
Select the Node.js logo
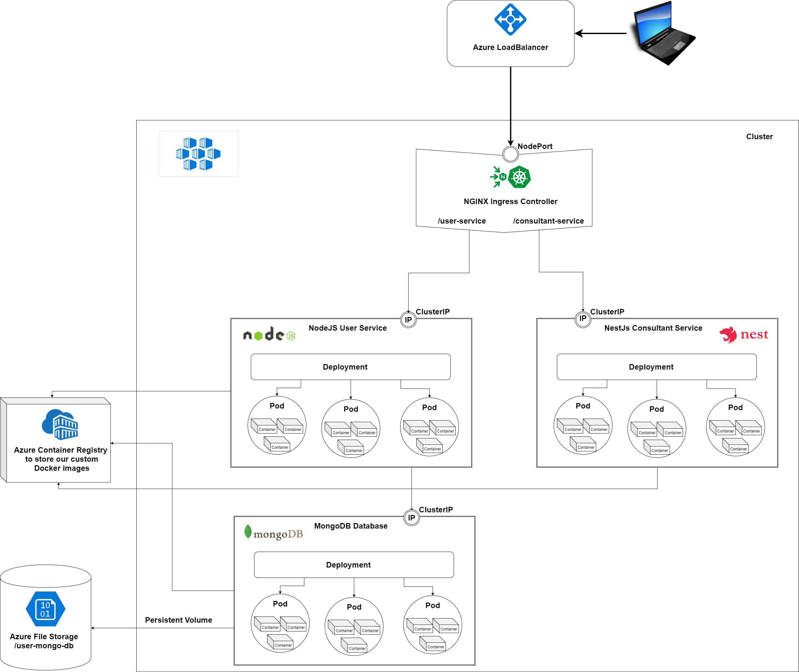(268, 336)
